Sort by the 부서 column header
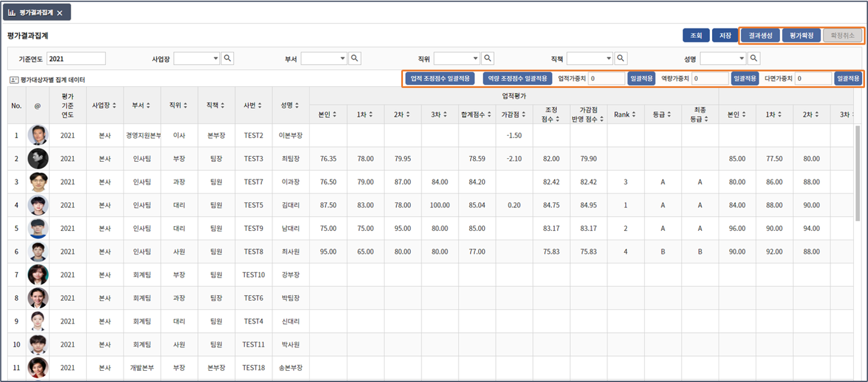The height and width of the screenshot is (382, 868). (x=142, y=105)
